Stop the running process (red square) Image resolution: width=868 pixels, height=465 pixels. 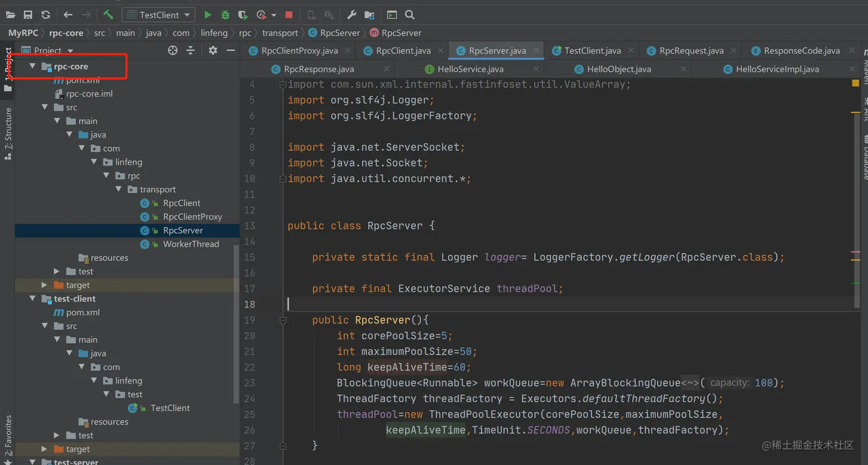tap(289, 15)
